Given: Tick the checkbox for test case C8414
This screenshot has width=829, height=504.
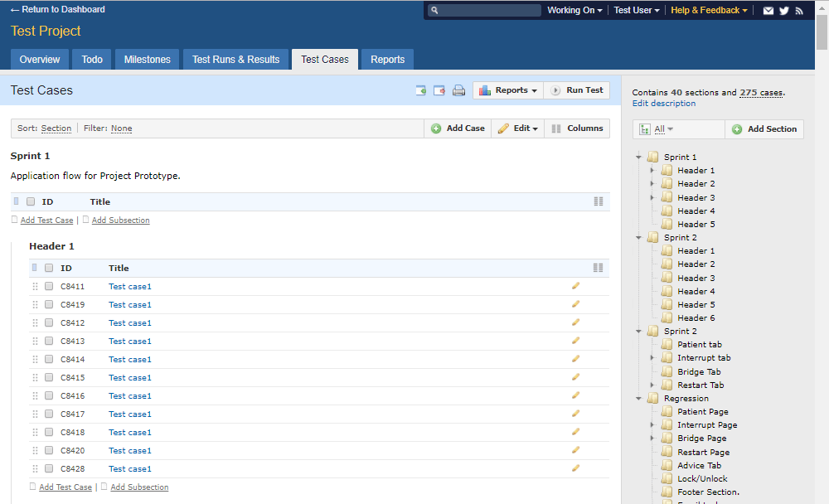Looking at the screenshot, I should (49, 359).
